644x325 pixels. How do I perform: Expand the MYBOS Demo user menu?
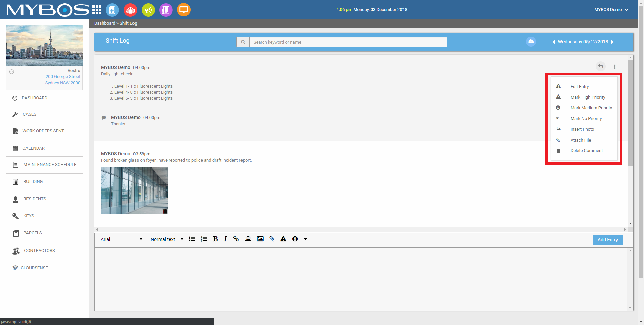(611, 10)
